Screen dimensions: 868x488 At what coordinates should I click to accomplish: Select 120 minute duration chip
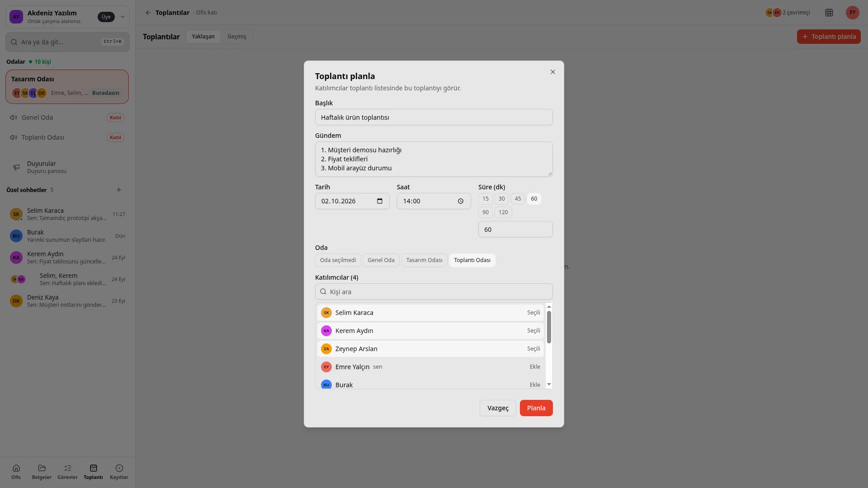503,212
